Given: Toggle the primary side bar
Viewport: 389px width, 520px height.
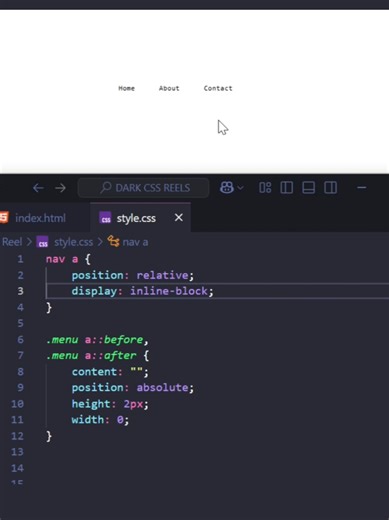Looking at the screenshot, I should (287, 188).
